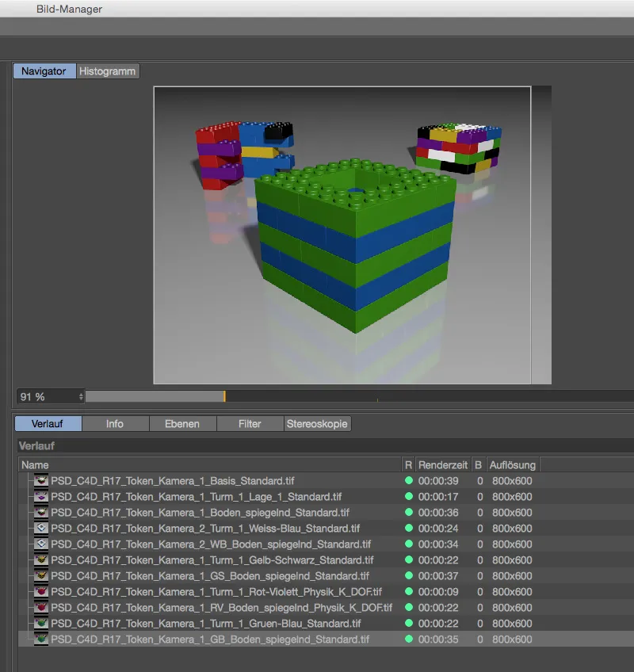Toggle green R dot of Kamera_1_Boden_spiegelnd row
The image size is (634, 672).
409,512
